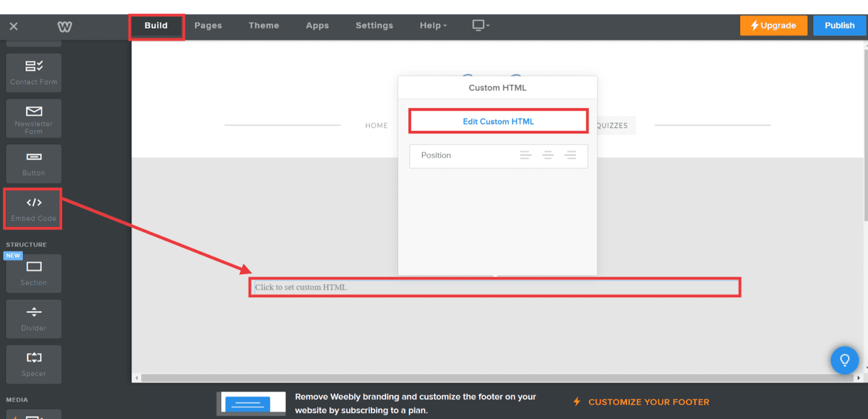Click the Custom HTML popup title
The image size is (868, 419).
[x=497, y=88]
